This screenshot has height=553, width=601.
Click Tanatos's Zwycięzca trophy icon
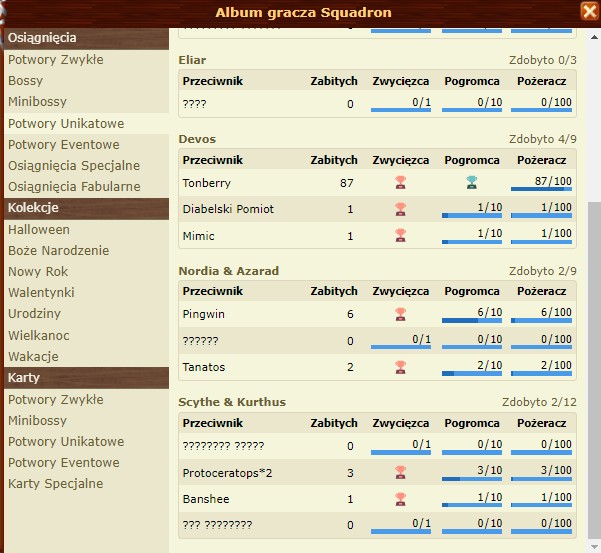pos(400,367)
